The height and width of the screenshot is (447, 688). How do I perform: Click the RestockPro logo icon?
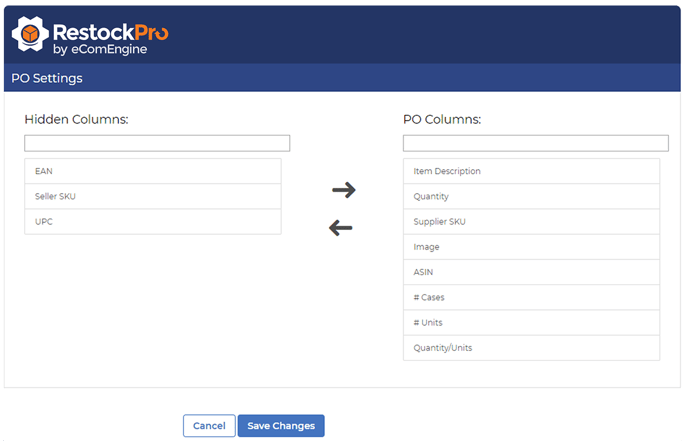(x=31, y=35)
